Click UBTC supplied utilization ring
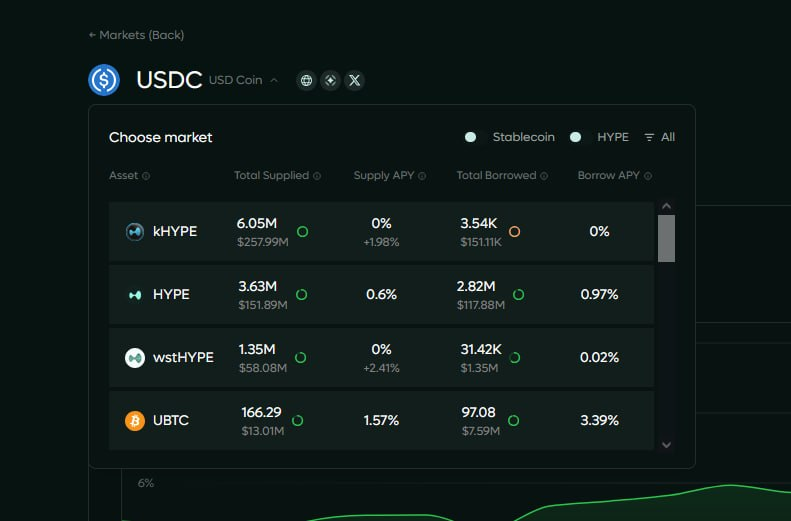This screenshot has width=791, height=521. point(298,421)
